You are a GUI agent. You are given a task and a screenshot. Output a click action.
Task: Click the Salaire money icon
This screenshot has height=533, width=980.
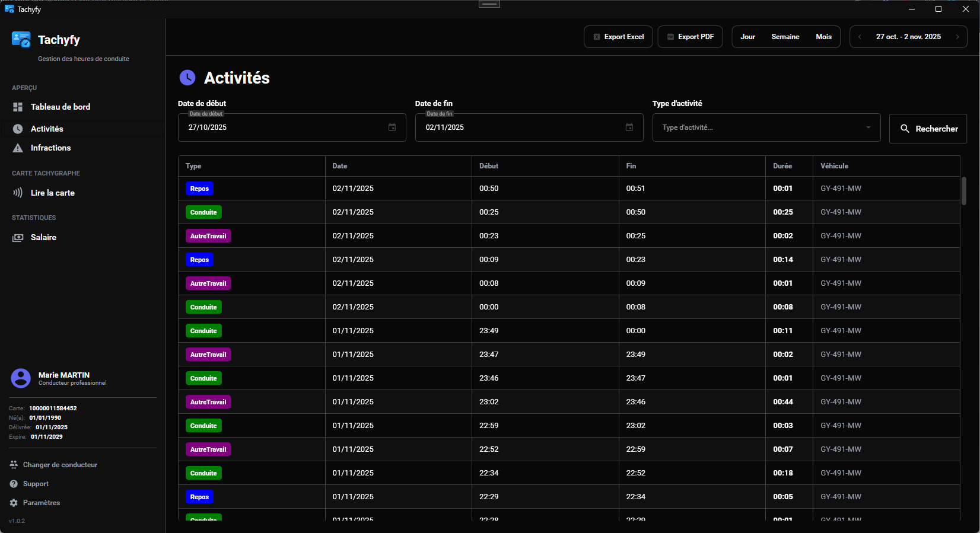18,238
